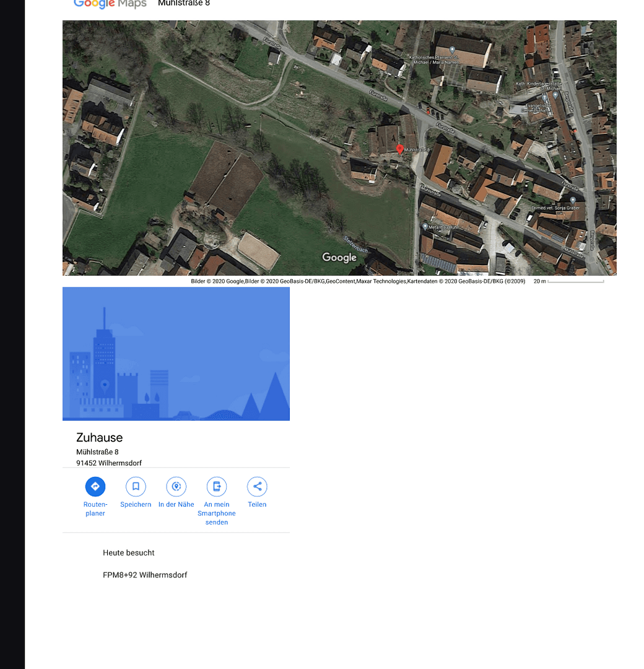
Task: Open the Routenplaner directions icon
Action: [x=95, y=486]
